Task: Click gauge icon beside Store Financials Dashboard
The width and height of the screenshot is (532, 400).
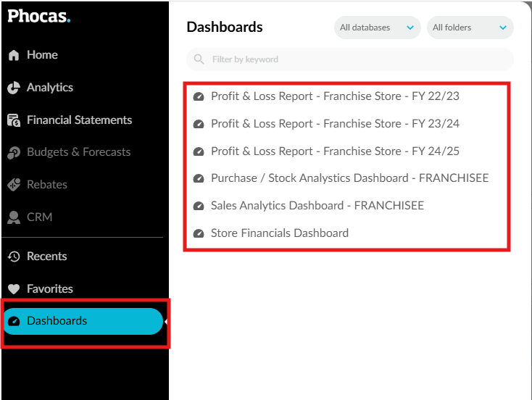Action: point(199,233)
